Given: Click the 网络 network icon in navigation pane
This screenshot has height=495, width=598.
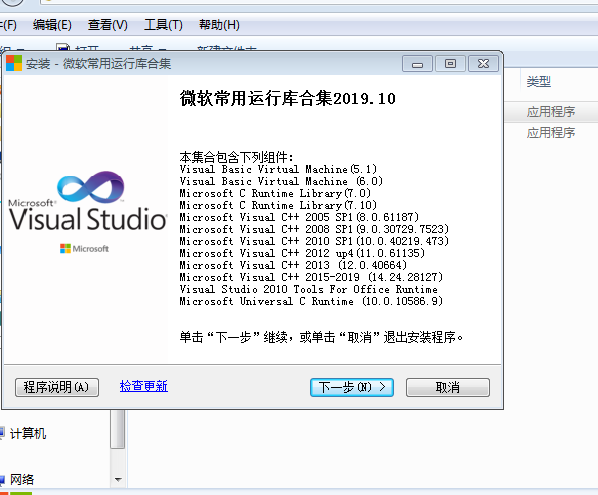Looking at the screenshot, I should tap(2, 480).
